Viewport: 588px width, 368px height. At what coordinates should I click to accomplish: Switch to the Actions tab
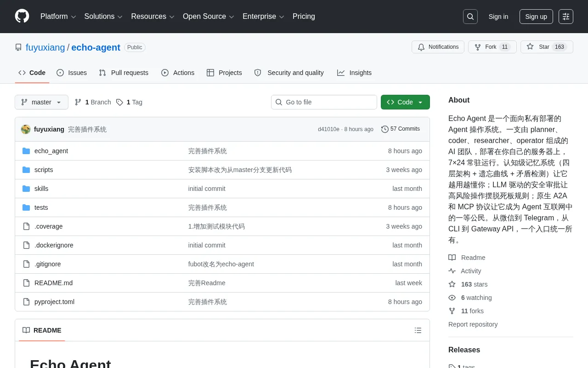pos(178,73)
